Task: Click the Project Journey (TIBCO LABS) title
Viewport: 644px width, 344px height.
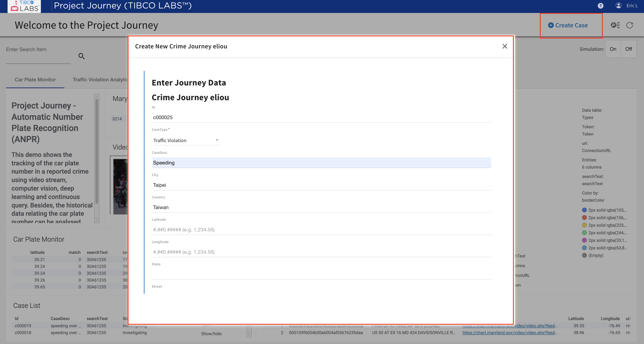Action: tap(123, 6)
